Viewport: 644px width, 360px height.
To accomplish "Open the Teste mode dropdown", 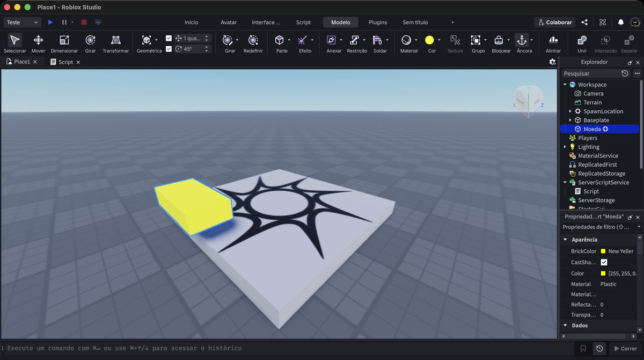I will (x=23, y=22).
